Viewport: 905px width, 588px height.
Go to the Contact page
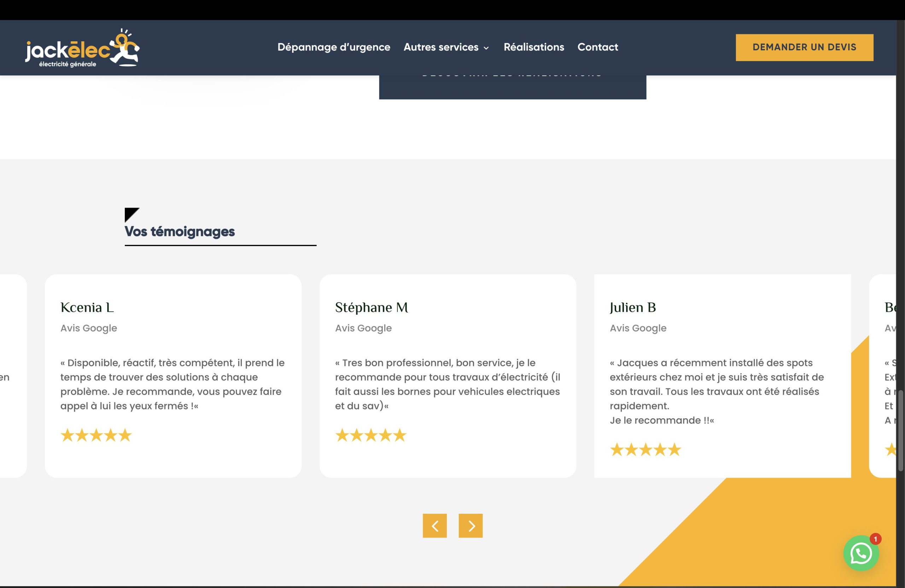point(597,47)
